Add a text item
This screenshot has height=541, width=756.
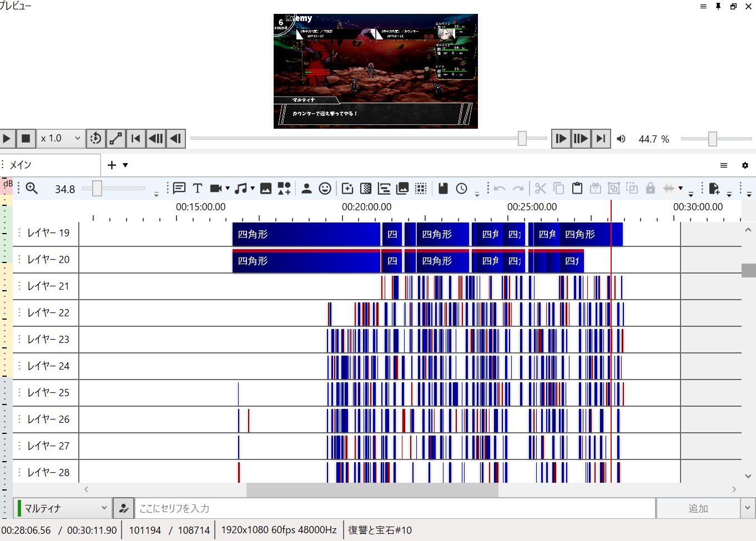click(198, 188)
